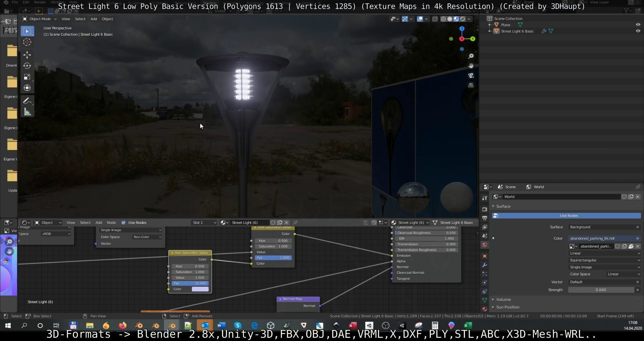Open the Object Mode dropdown
Screen dimensions: 644x341
coord(39,19)
